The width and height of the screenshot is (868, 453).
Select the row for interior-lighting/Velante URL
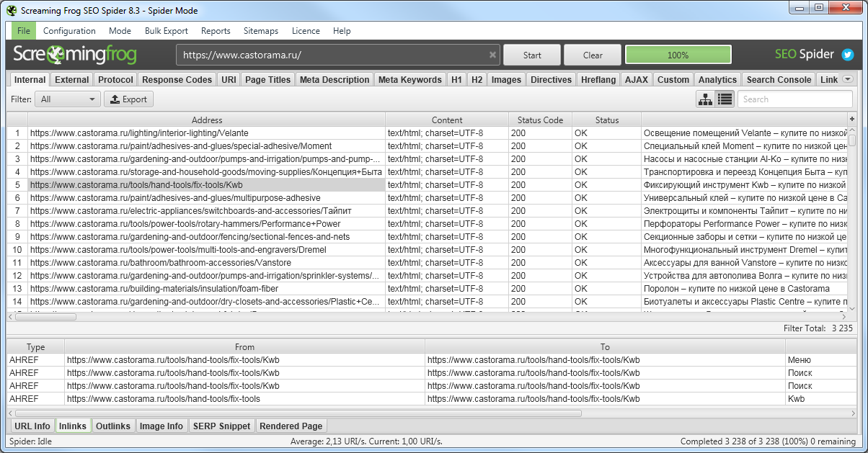pos(427,133)
